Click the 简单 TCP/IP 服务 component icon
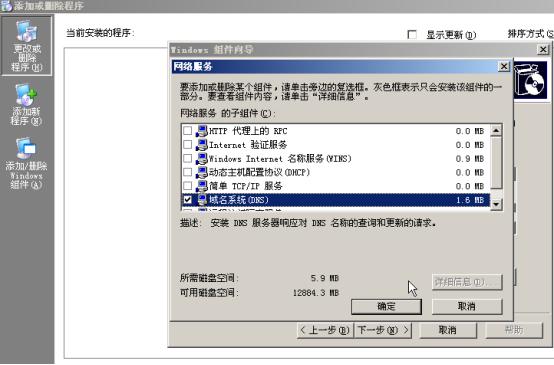The width and height of the screenshot is (554, 365). coord(202,186)
